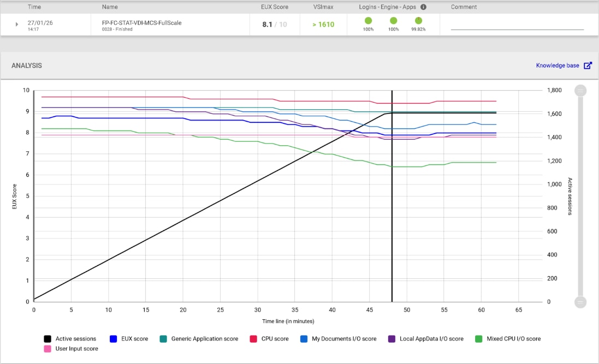The width and height of the screenshot is (599, 364).
Task: Click the Comment column header
Action: pyautogui.click(x=464, y=7)
